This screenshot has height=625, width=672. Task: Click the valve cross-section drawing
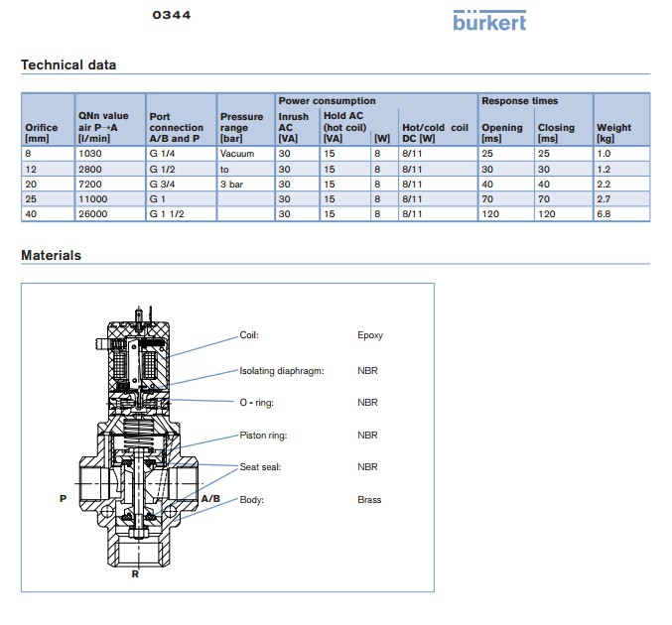point(138,438)
